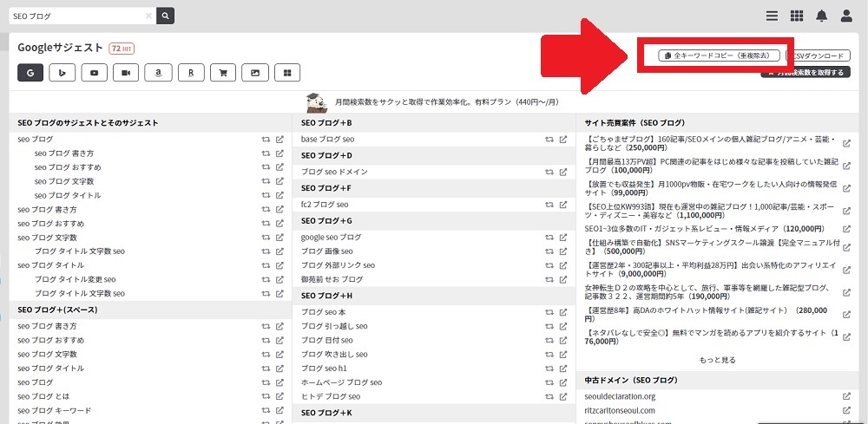Re-search icon for ヒトデ ブログ seo
Image resolution: width=868 pixels, height=424 pixels.
coord(549,397)
